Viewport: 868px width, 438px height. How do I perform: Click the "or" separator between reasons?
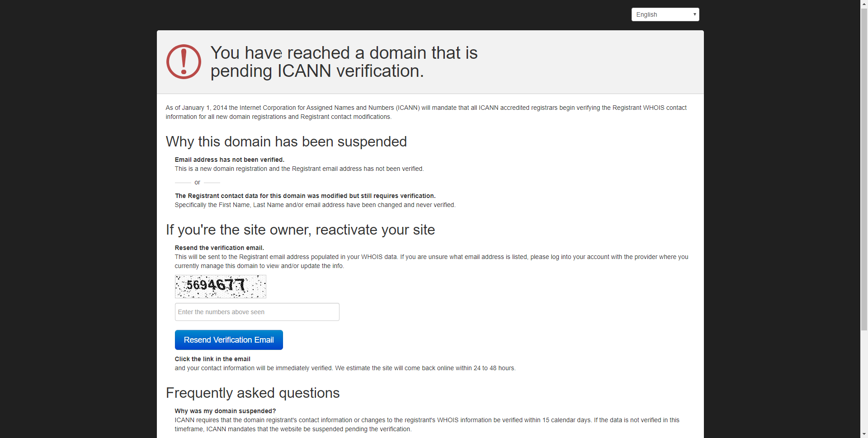pos(197,182)
